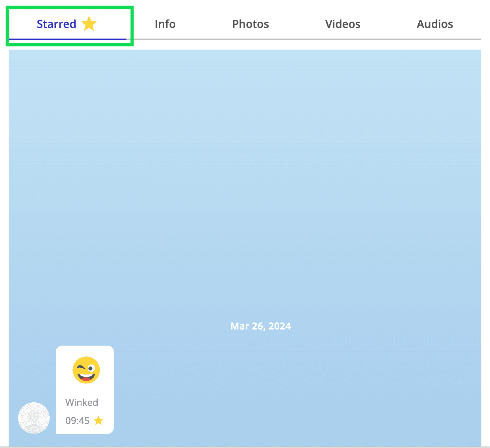Viewport: 490px width, 448px height.
Task: Open the Audios tab
Action: tap(435, 24)
